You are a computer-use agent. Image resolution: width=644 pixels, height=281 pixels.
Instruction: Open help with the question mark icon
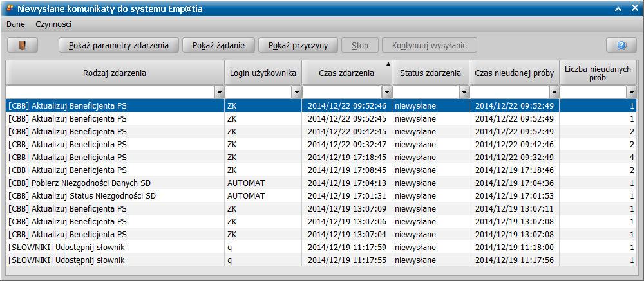pyautogui.click(x=621, y=45)
